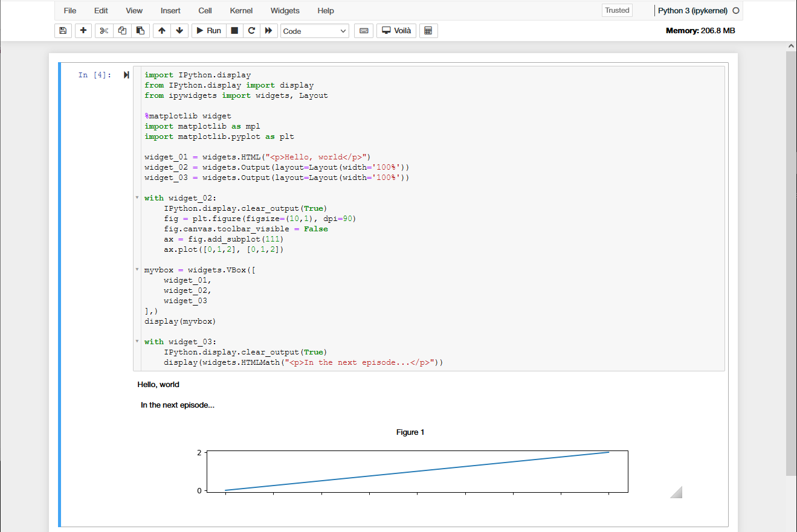Open the Cell menu
The height and width of the screenshot is (532, 797).
[x=205, y=10]
